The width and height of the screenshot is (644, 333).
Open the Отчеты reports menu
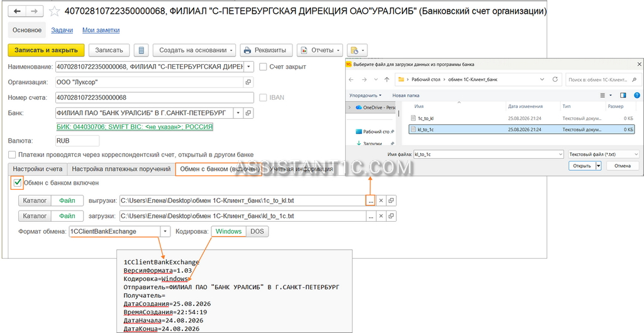click(319, 50)
